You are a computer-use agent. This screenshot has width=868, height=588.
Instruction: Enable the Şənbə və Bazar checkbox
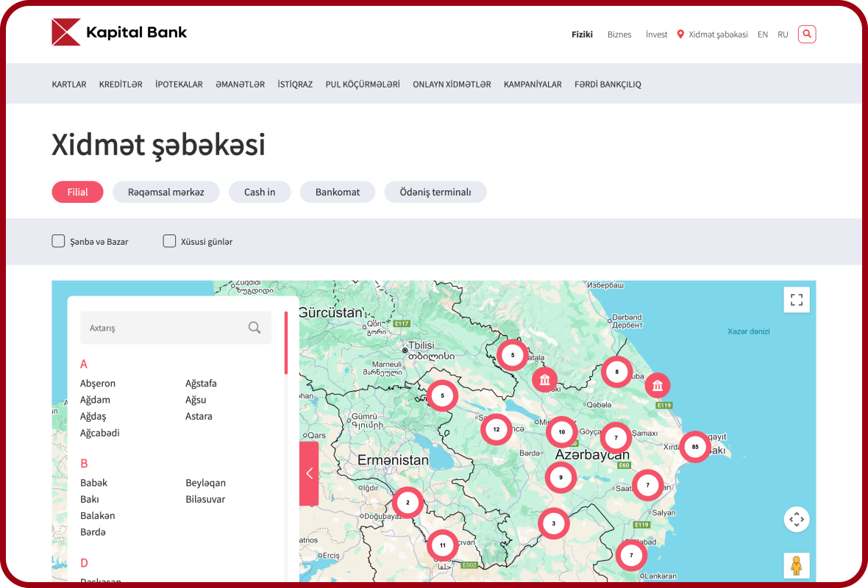(58, 241)
